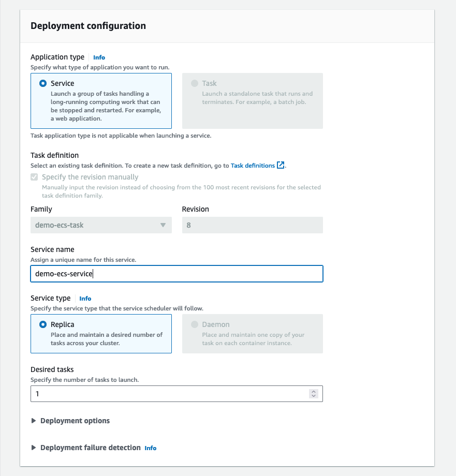Click the 'Assign a unique name for this service' text
Viewport: 456px width, 476px height.
coord(83,260)
